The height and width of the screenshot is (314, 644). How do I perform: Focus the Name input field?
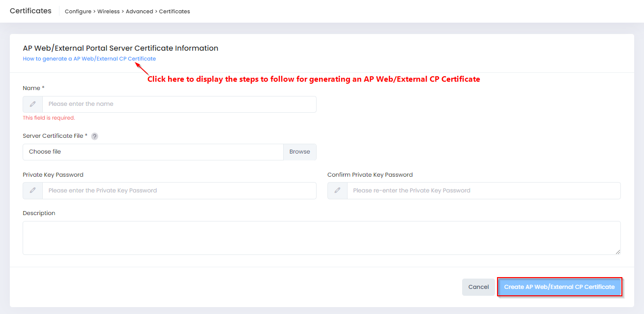pyautogui.click(x=179, y=104)
